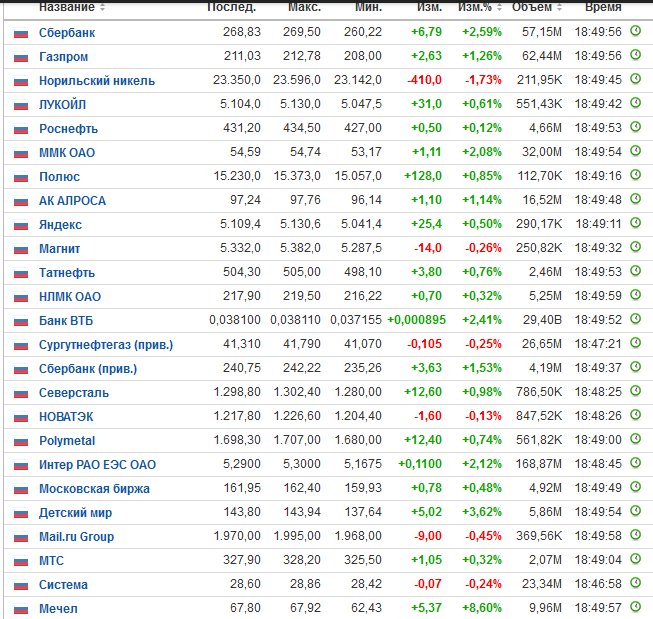This screenshot has height=619, width=653.
Task: Click the clock icon in МТС row
Action: pos(635,559)
